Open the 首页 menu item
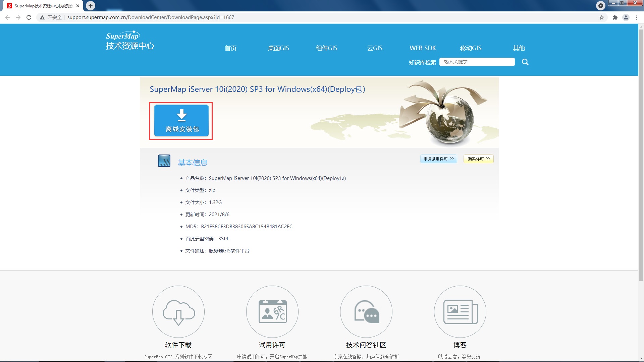Screen dimensions: 644x362 (230, 48)
